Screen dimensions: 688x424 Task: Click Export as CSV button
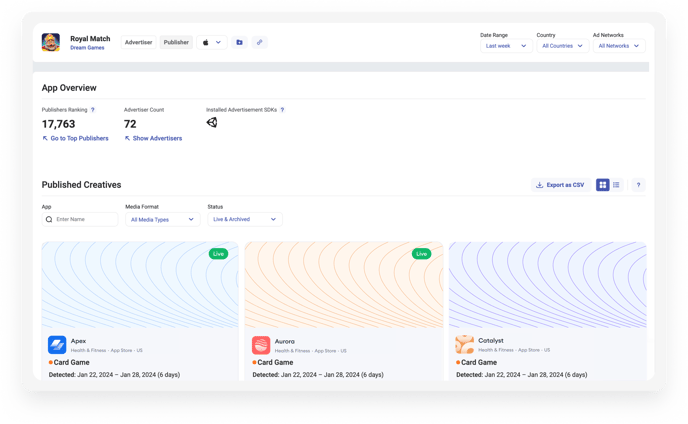(x=561, y=185)
